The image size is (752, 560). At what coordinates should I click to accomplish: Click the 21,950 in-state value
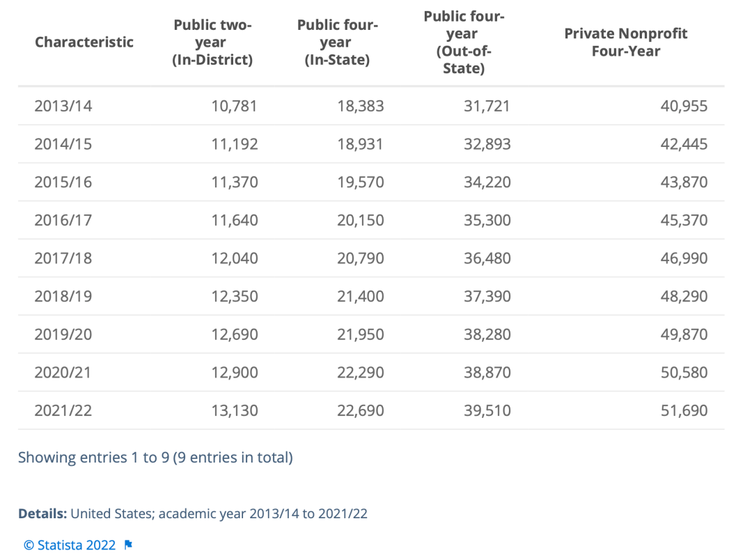(x=360, y=334)
